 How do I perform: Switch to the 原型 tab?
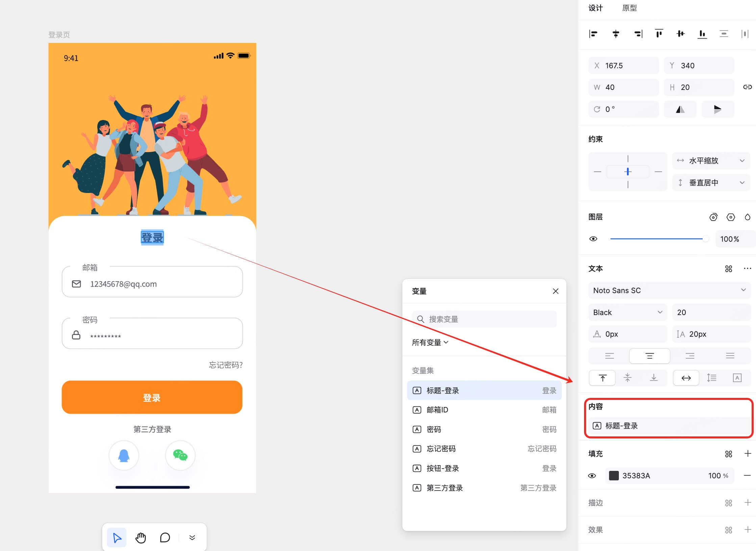(x=629, y=8)
